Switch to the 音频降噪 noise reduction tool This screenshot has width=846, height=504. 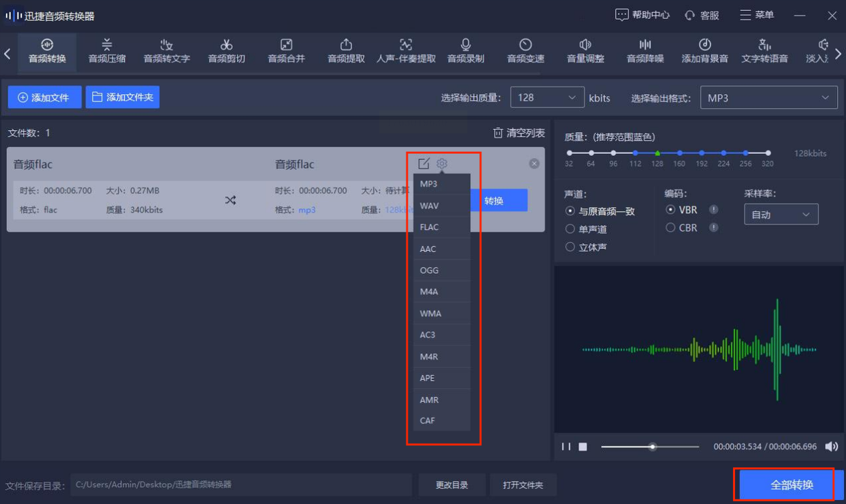[x=644, y=51]
